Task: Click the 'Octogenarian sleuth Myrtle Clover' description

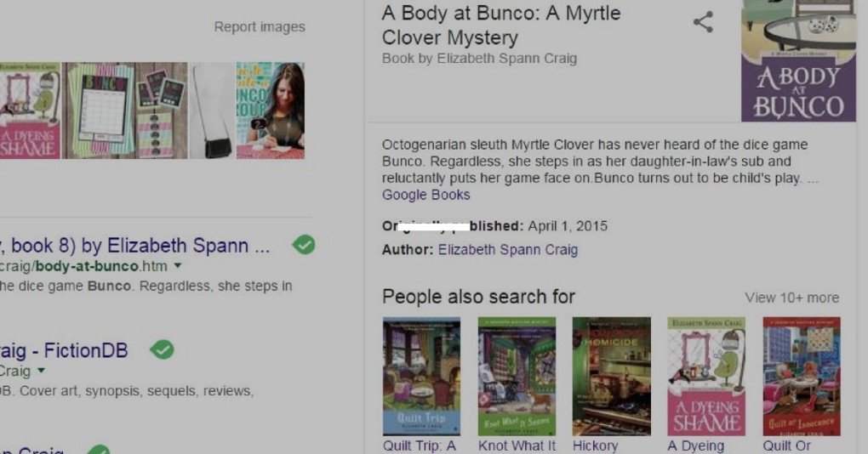Action: point(600,162)
